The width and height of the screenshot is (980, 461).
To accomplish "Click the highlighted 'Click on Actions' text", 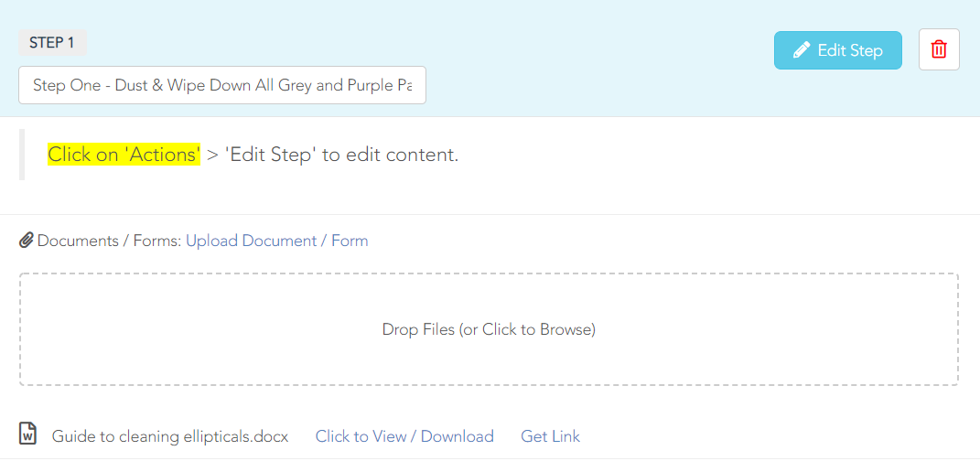I will pyautogui.click(x=124, y=155).
